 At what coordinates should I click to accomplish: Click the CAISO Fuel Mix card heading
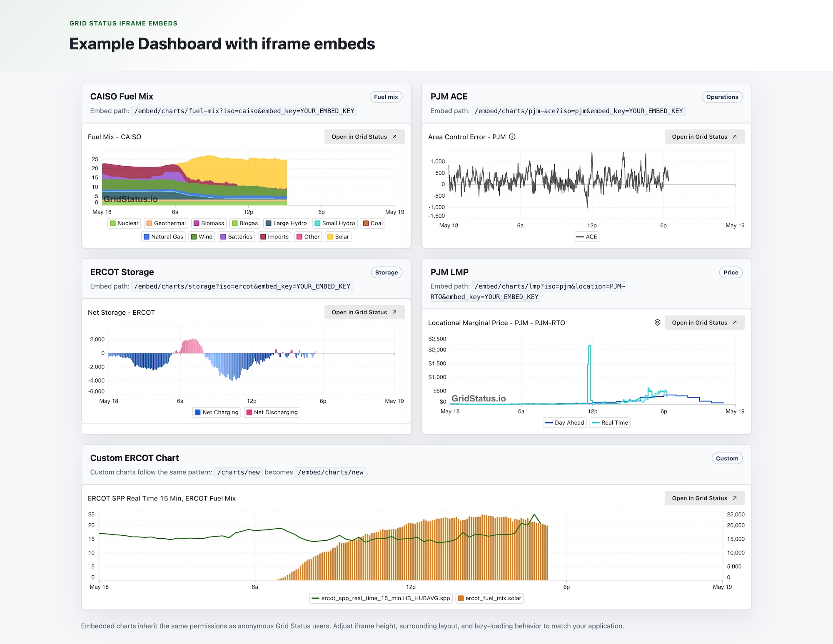pyautogui.click(x=122, y=97)
